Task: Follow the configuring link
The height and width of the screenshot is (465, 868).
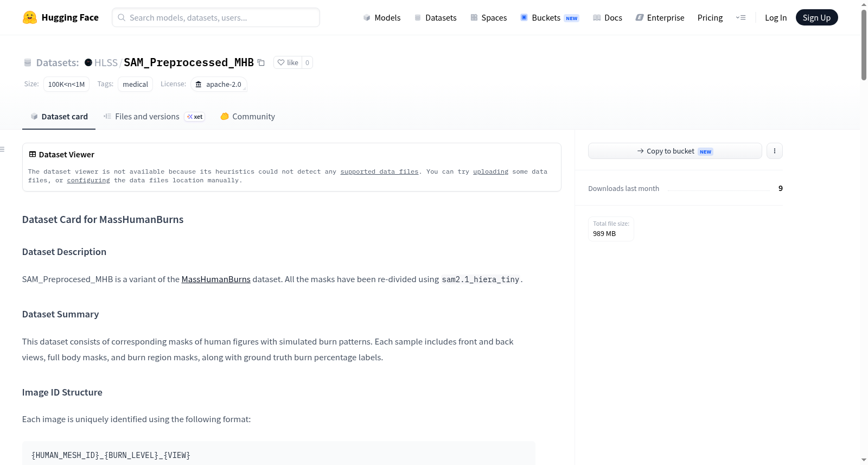Action: 88,180
